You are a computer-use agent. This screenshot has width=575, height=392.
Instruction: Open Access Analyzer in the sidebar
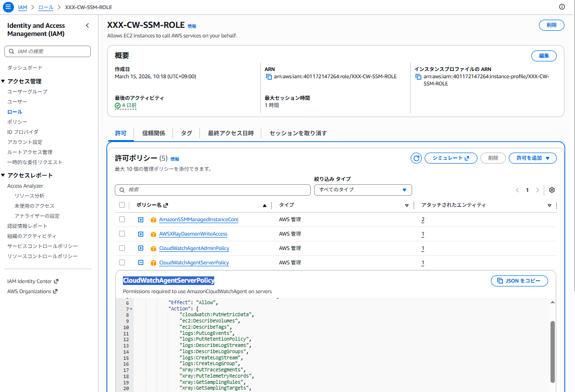25,186
